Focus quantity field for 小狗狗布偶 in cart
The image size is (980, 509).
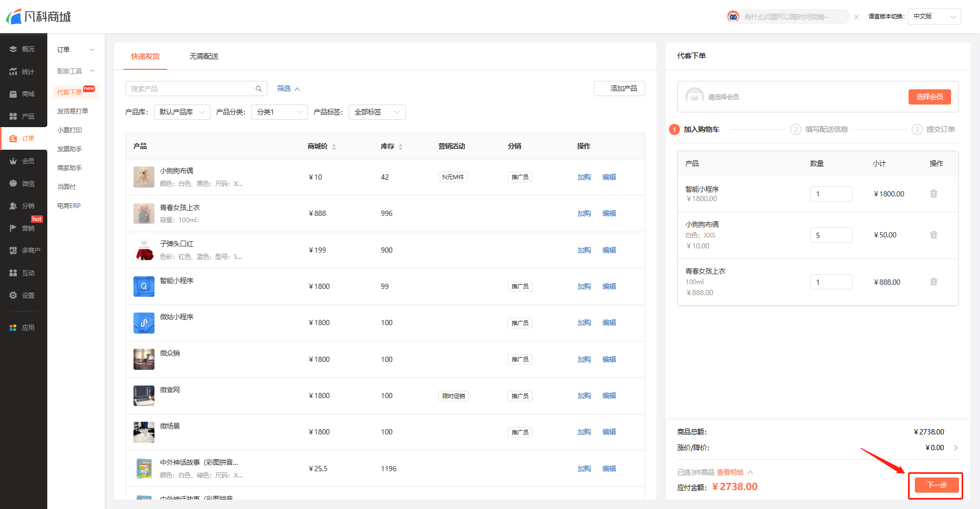click(831, 235)
